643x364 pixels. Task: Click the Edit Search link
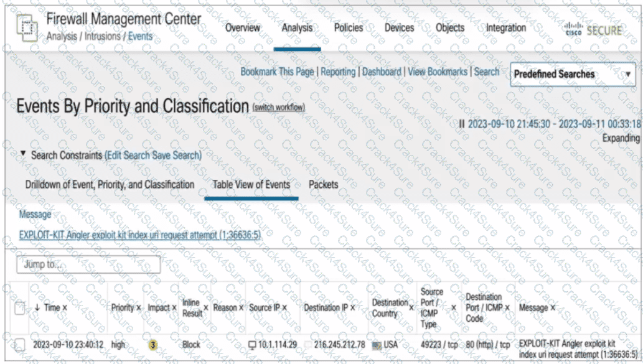128,156
